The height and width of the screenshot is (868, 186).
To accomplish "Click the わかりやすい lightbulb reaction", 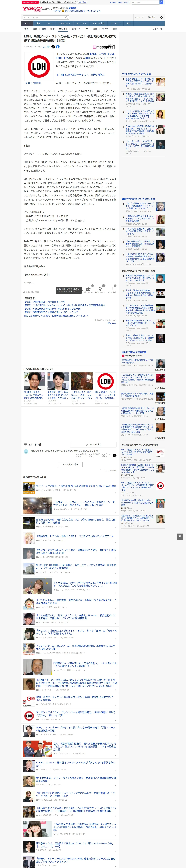I will (100, 290).
